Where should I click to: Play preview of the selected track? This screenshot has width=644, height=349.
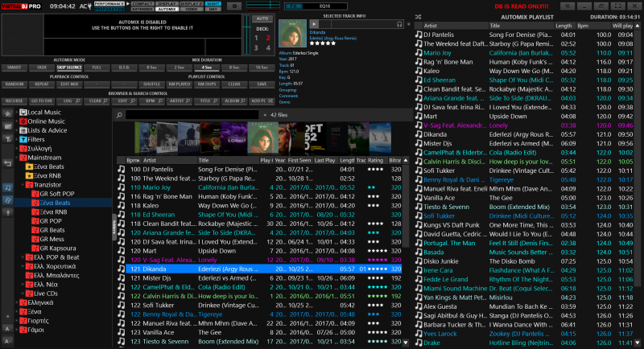tap(314, 24)
